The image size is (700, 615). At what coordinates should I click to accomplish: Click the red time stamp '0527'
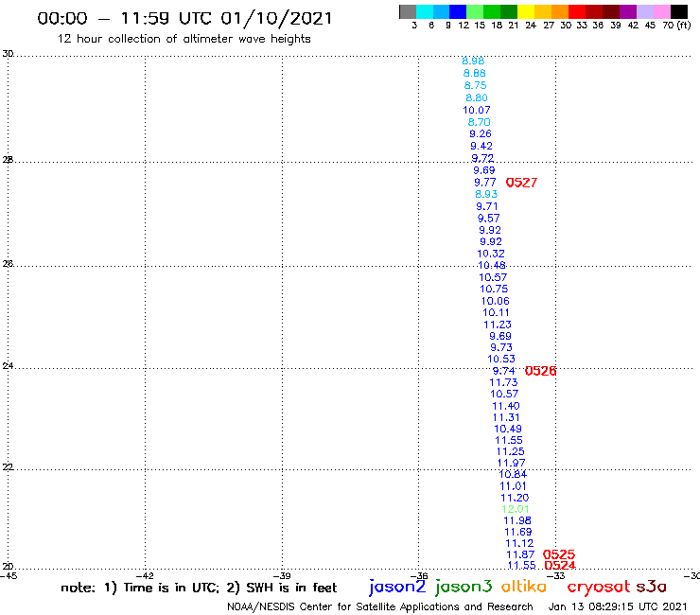[521, 183]
